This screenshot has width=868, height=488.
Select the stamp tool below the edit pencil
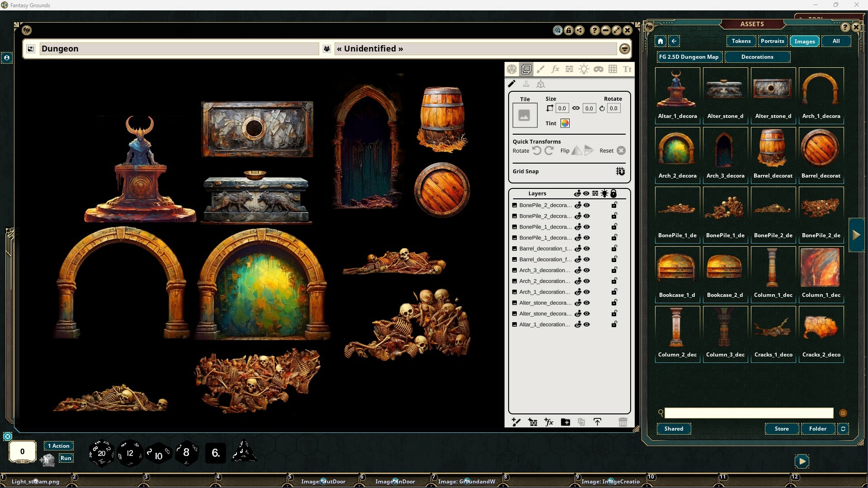pyautogui.click(x=526, y=84)
